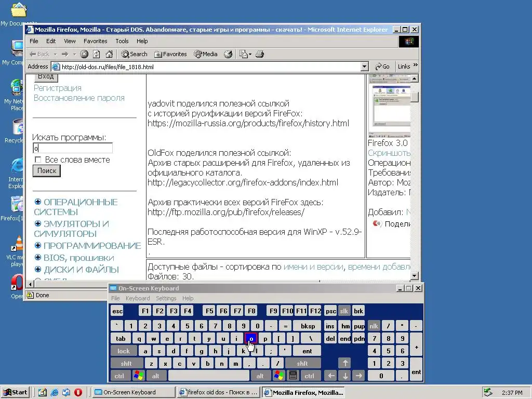Click the Back button in Internet Explorer
The height and width of the screenshot is (399, 532).
39,54
